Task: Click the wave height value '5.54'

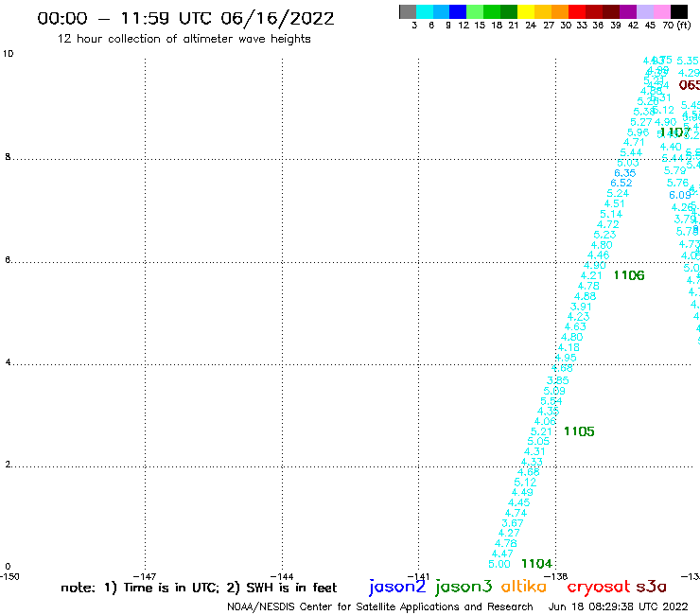Action: [x=551, y=401]
